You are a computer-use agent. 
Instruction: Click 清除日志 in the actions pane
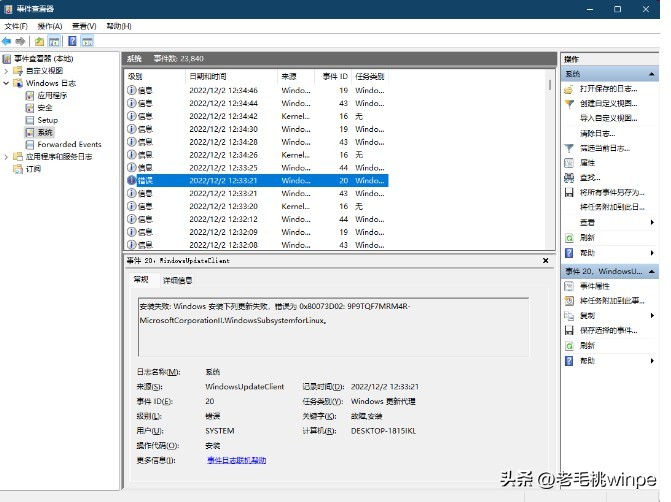597,134
